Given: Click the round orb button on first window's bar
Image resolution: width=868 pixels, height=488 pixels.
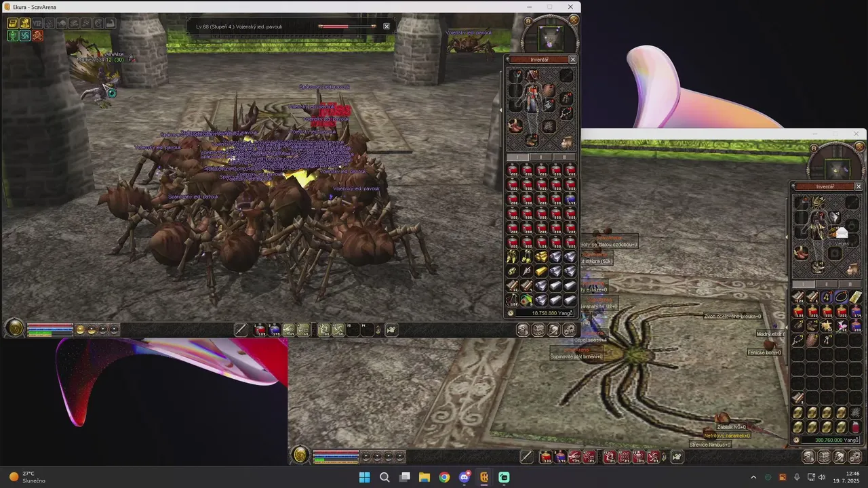Looking at the screenshot, I should pos(14,329).
